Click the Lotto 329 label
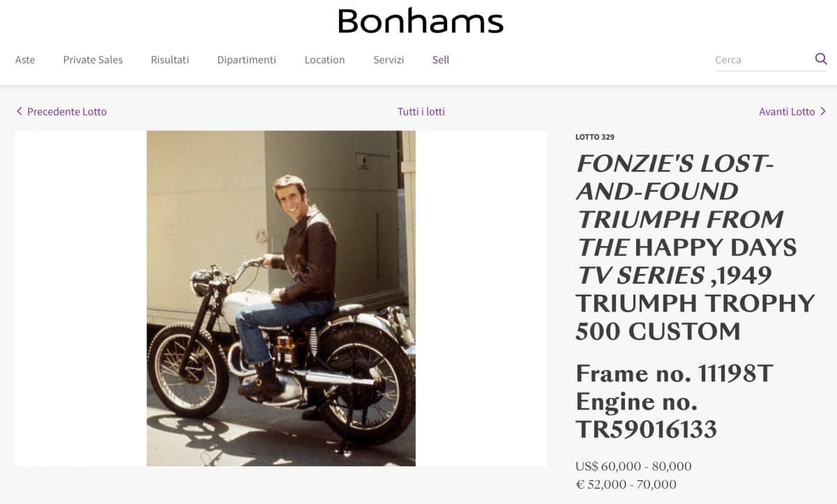Screen dimensions: 837x504 594,137
